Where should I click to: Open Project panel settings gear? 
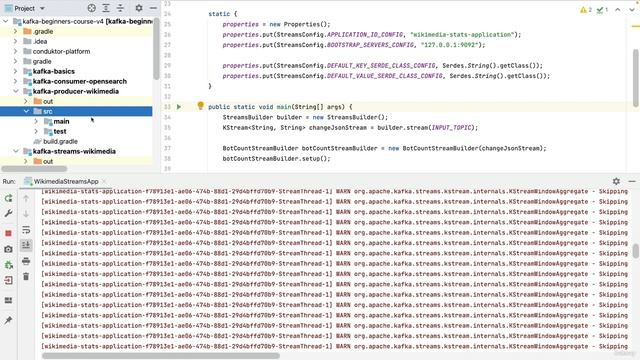tap(139, 8)
